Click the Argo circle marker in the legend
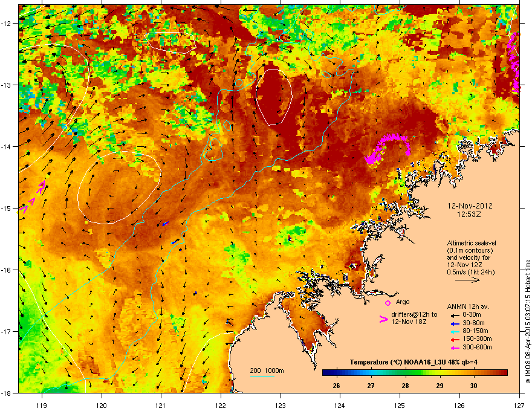 [x=388, y=303]
